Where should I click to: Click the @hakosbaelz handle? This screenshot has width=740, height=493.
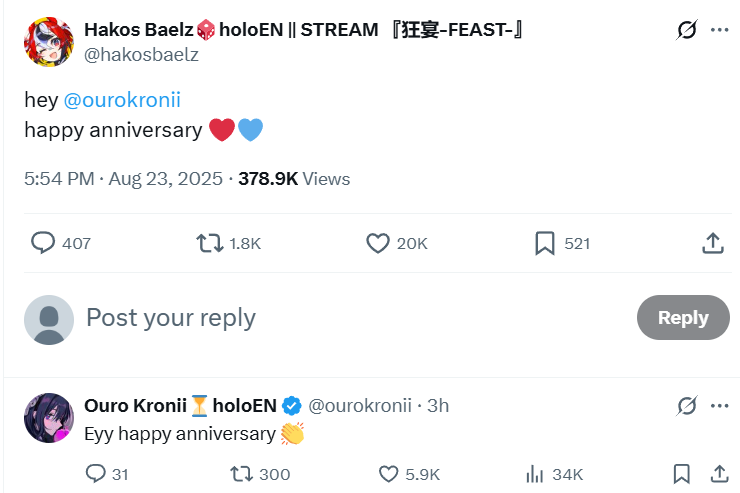click(142, 54)
